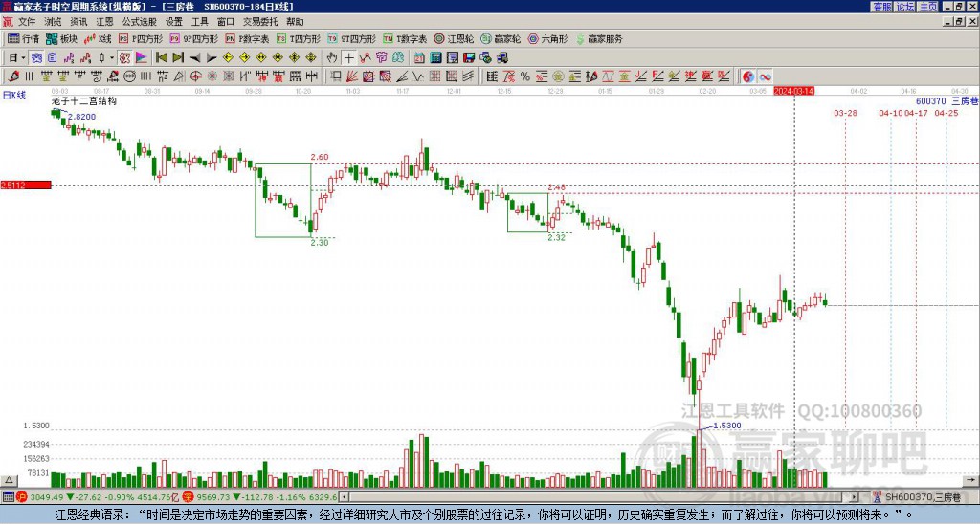Open the 六角形 hexagon tool
The image size is (980, 524).
click(547, 38)
